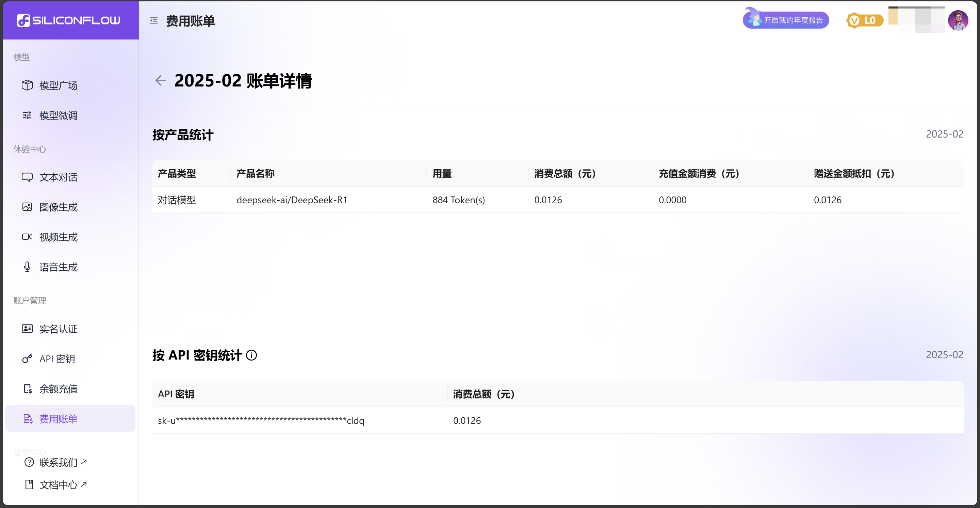Viewport: 980px width, 508px height.
Task: Open 联系我们 external link
Action: click(x=58, y=462)
